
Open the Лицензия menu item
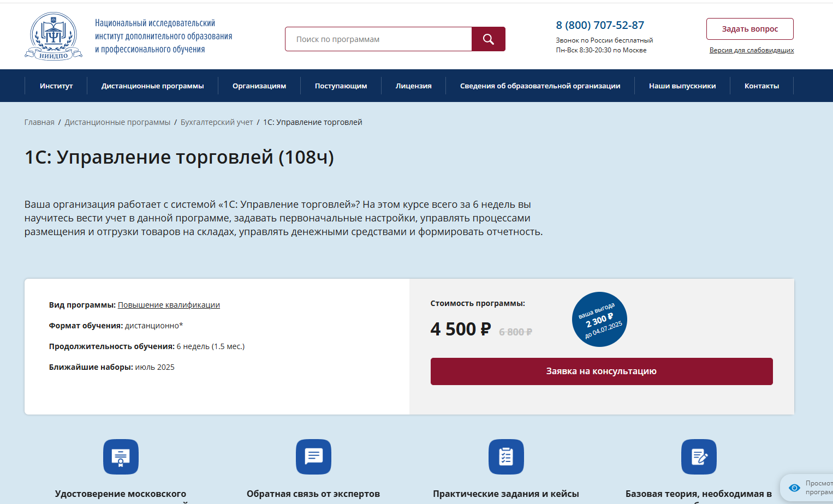414,86
